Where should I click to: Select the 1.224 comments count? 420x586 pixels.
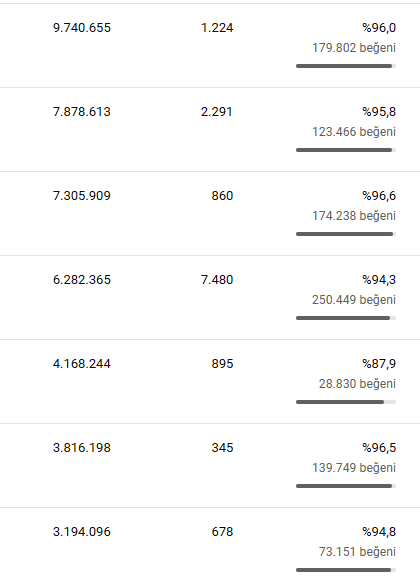pyautogui.click(x=217, y=28)
